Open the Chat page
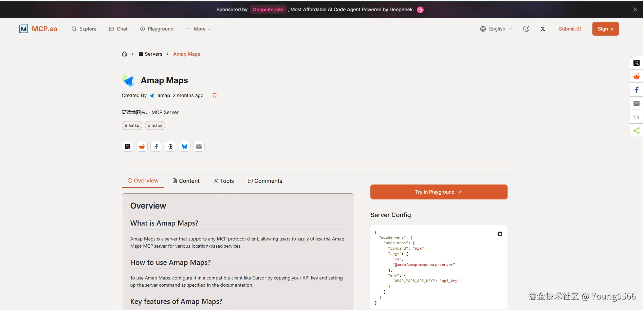 [x=118, y=29]
